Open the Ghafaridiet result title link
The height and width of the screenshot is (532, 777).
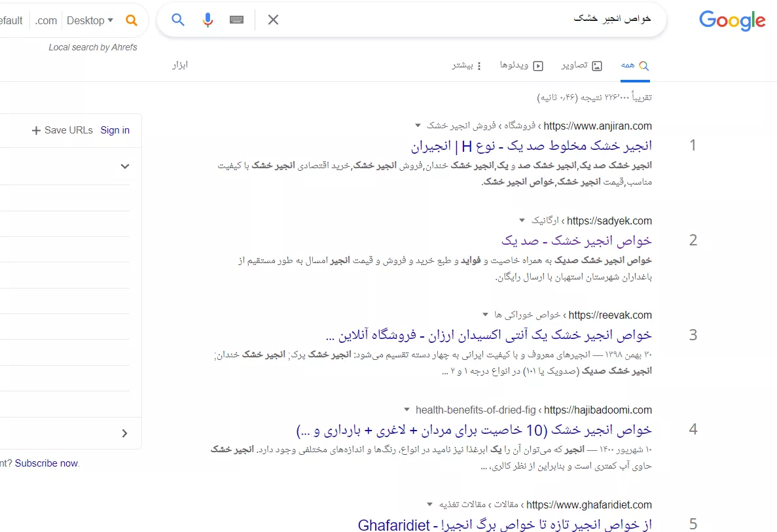(x=505, y=524)
